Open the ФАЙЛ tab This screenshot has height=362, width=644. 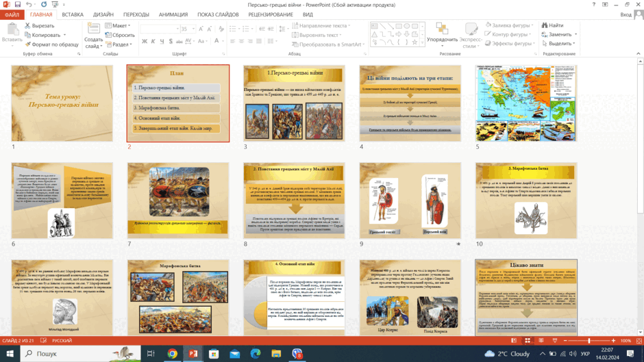point(12,14)
